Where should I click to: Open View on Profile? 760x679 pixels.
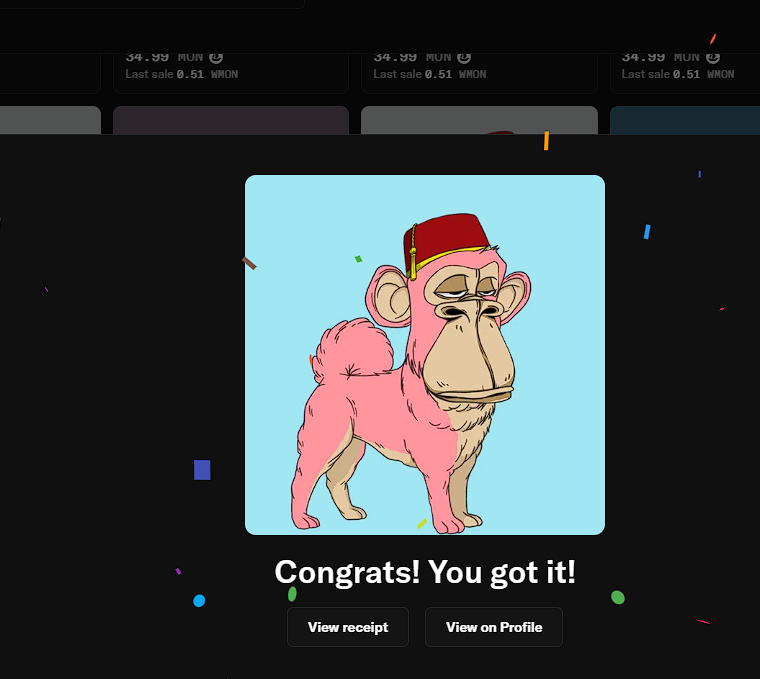(x=493, y=627)
